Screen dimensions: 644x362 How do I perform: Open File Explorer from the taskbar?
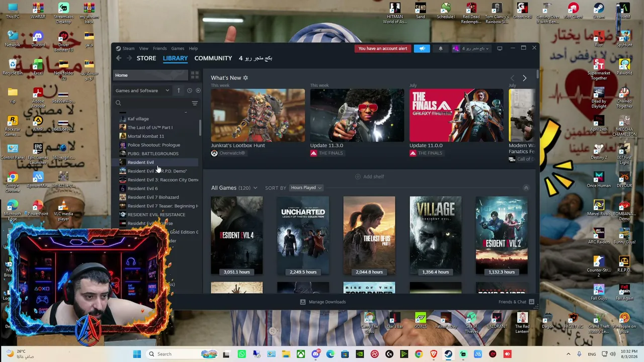[x=286, y=354]
